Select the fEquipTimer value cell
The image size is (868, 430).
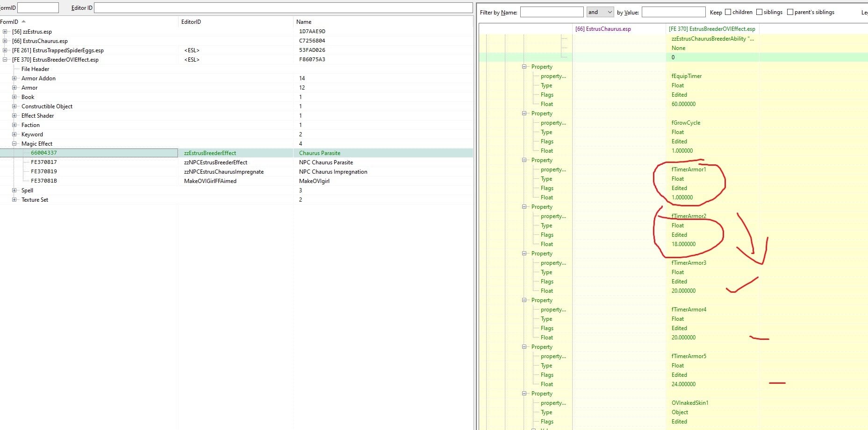[x=687, y=76]
